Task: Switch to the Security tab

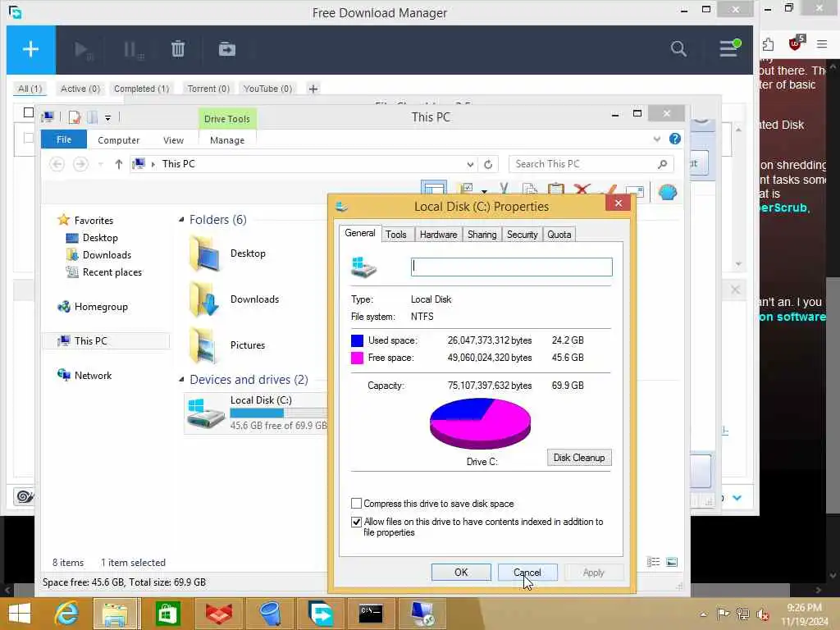Action: pyautogui.click(x=522, y=234)
